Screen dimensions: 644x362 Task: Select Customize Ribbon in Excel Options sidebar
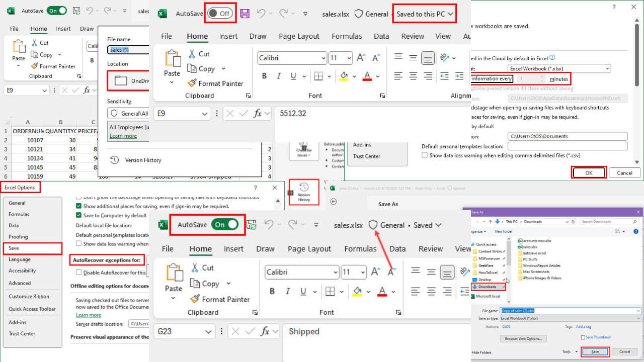tap(29, 297)
